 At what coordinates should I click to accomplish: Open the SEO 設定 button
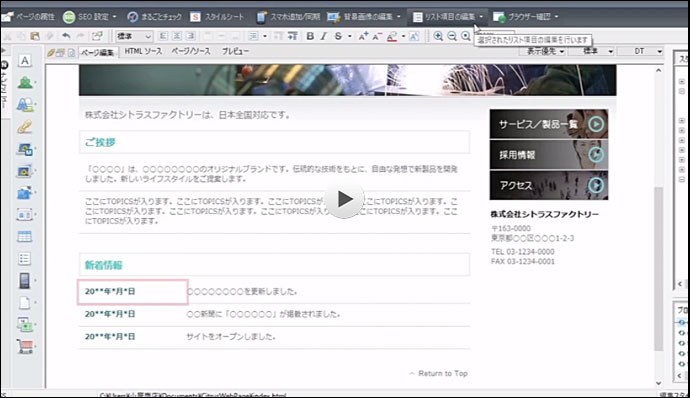point(86,17)
